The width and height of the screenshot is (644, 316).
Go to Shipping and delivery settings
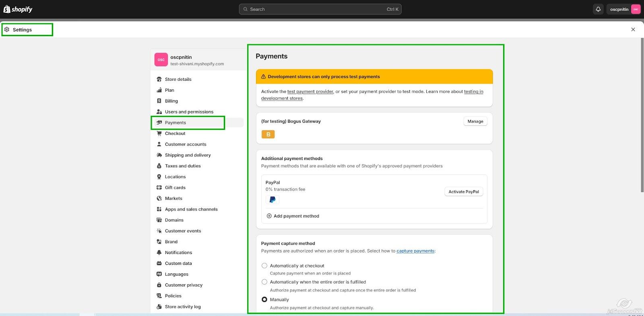pos(188,155)
